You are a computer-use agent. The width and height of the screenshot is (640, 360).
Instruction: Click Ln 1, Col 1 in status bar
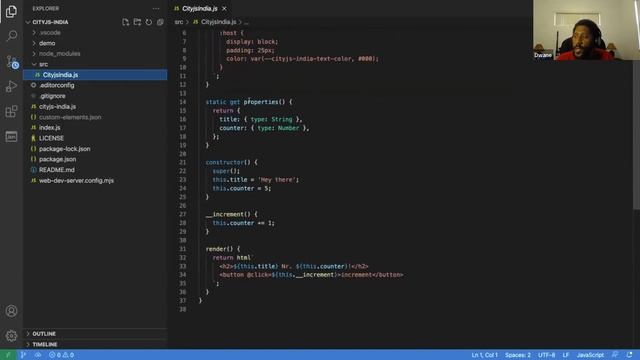coord(484,355)
